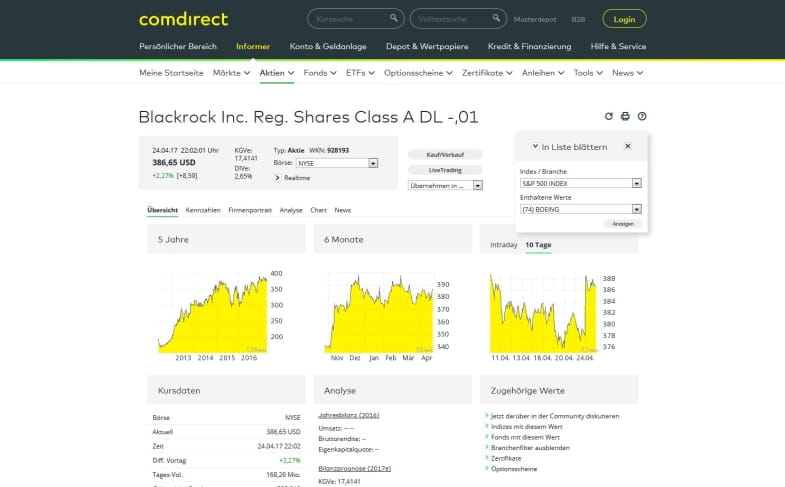This screenshot has height=487, width=785.
Task: Switch chart to 10 Tage tab
Action: [x=538, y=245]
